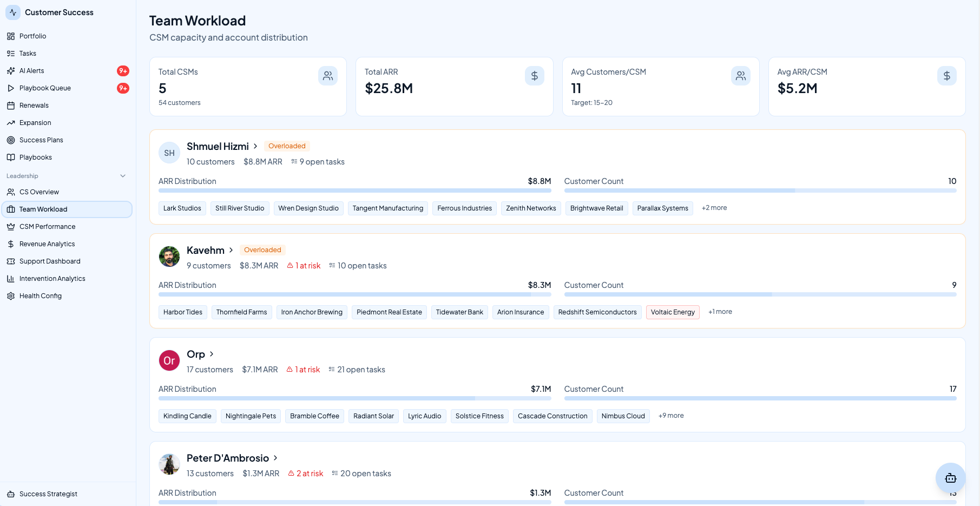Image resolution: width=980 pixels, height=506 pixels.
Task: Click the Total CSMs people icon
Action: coord(328,76)
